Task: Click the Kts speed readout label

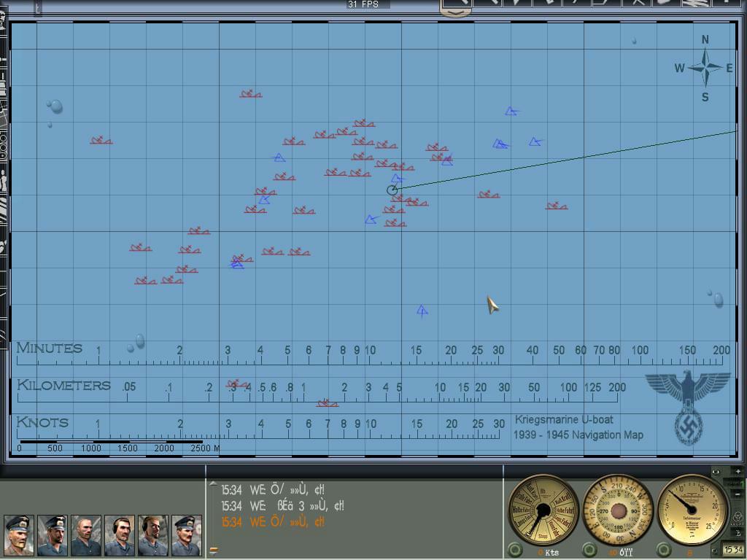Action: pos(551,553)
